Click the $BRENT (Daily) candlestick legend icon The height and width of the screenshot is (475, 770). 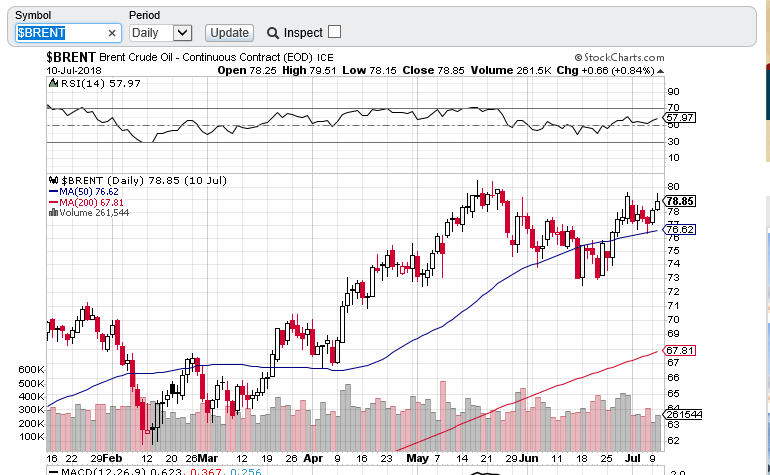click(54, 180)
